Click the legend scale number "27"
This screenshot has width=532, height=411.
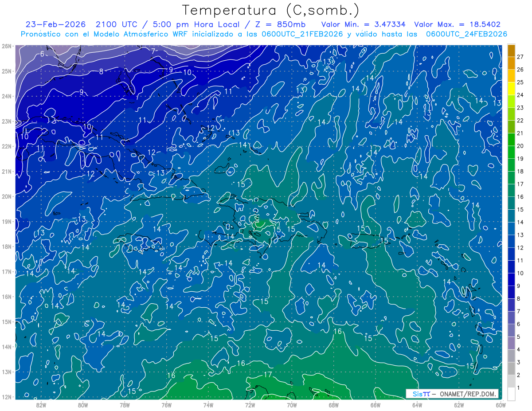(x=520, y=57)
